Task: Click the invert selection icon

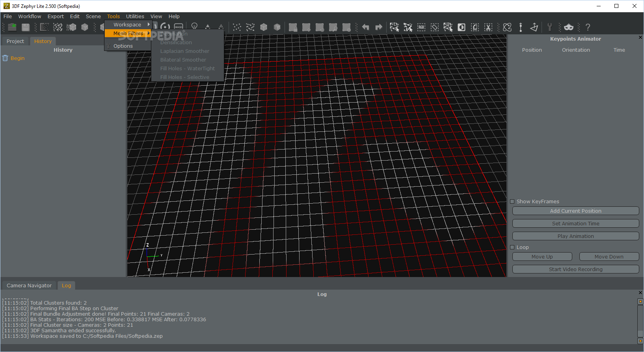Action: pos(462,27)
